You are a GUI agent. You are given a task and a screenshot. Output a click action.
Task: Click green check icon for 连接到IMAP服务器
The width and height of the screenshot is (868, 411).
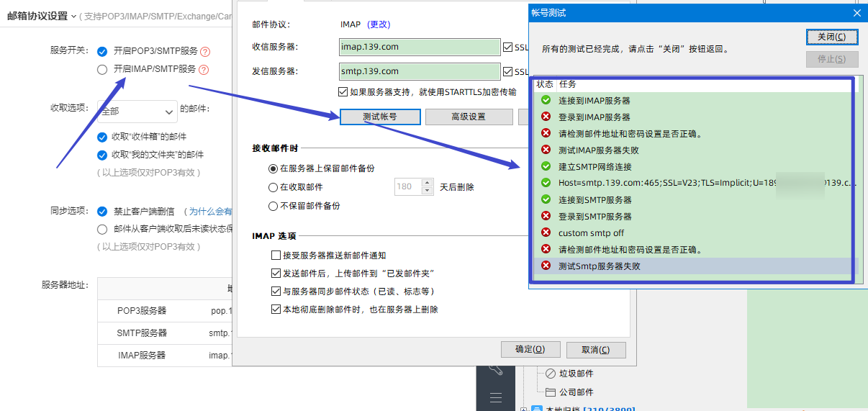546,100
